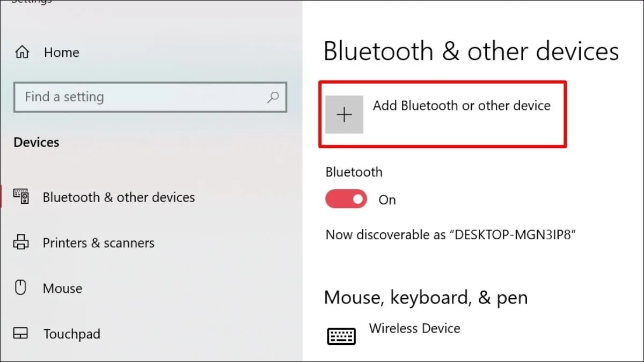Click the Printers & scanners printer icon
The height and width of the screenshot is (362, 644).
pos(21,243)
